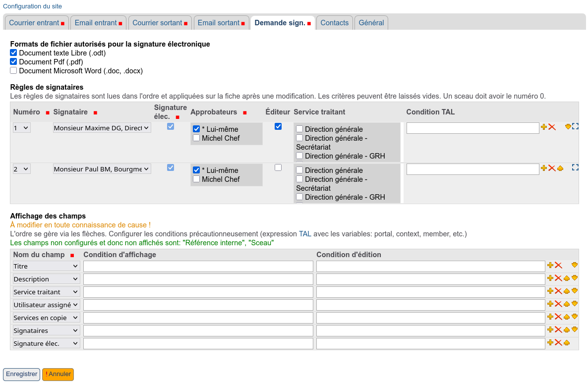Add a row after the Titre field
Image resolution: width=588 pixels, height=383 pixels.
pos(550,266)
